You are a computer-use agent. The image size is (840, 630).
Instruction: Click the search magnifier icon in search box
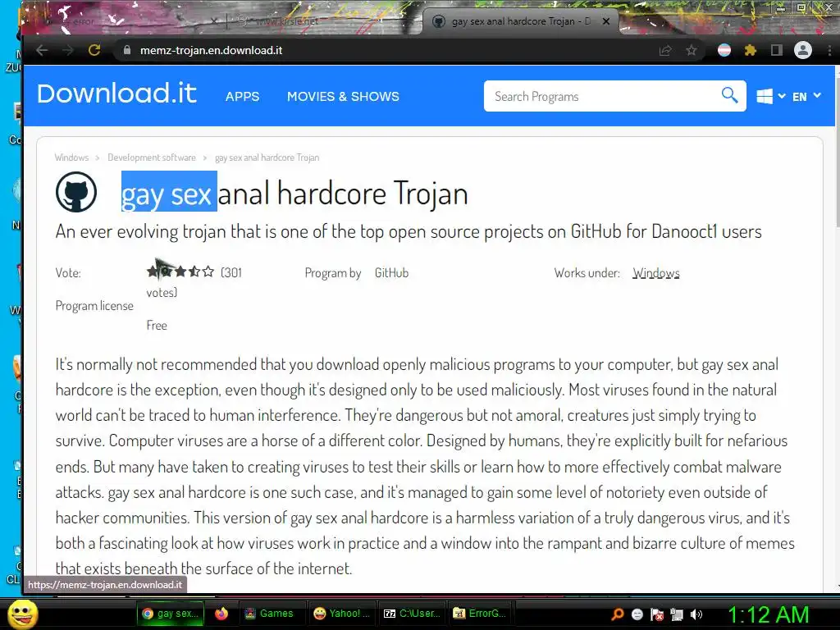729,95
